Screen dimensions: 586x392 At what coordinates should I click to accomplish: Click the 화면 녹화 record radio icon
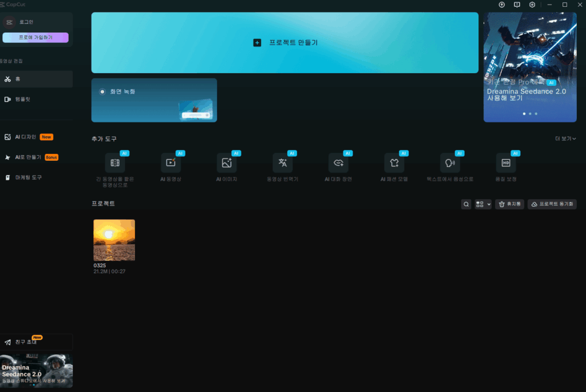102,92
